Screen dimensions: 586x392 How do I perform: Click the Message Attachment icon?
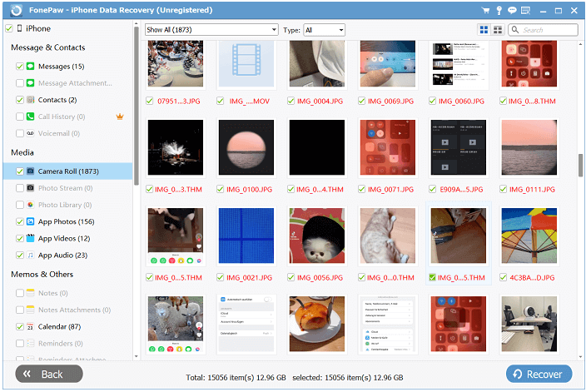[31, 83]
